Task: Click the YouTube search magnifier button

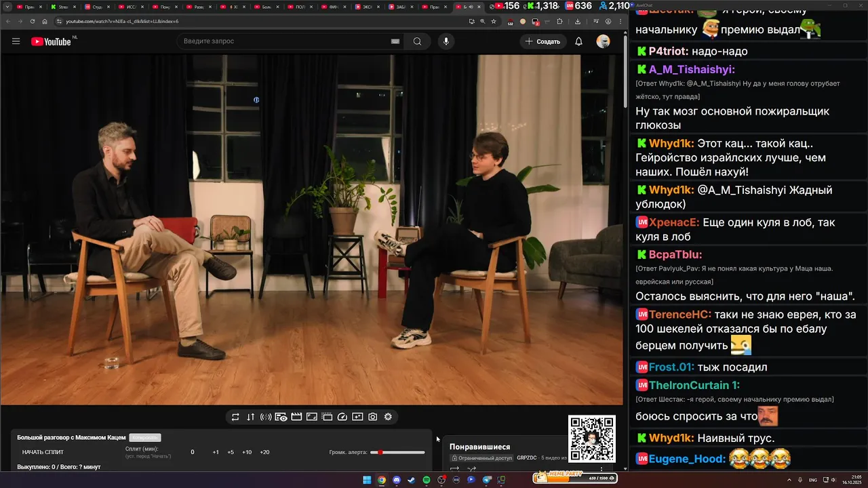Action: click(417, 41)
